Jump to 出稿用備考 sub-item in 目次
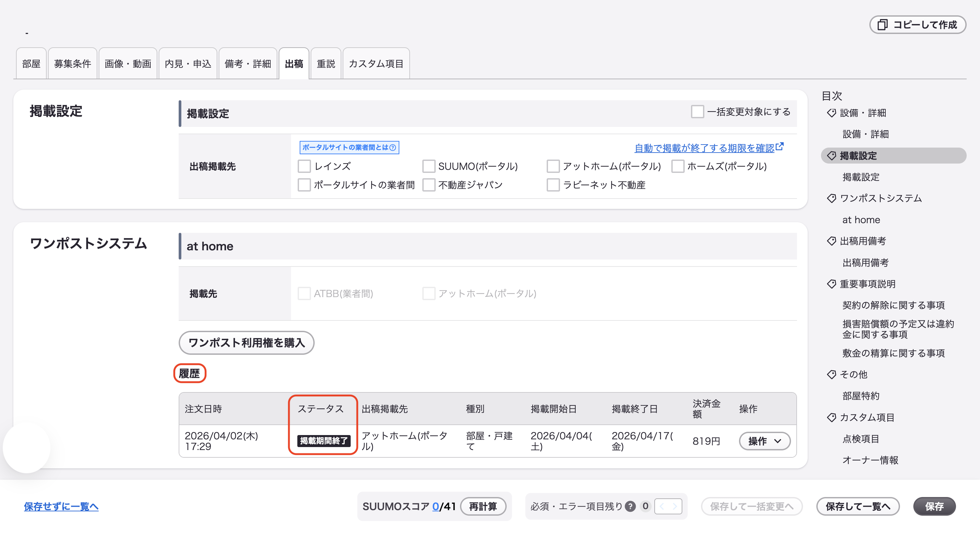 [865, 263]
